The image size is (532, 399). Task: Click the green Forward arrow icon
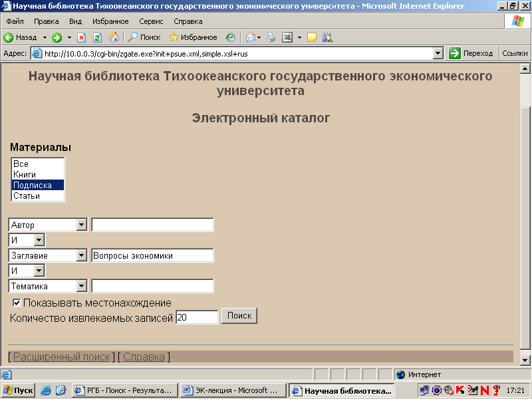click(x=57, y=37)
